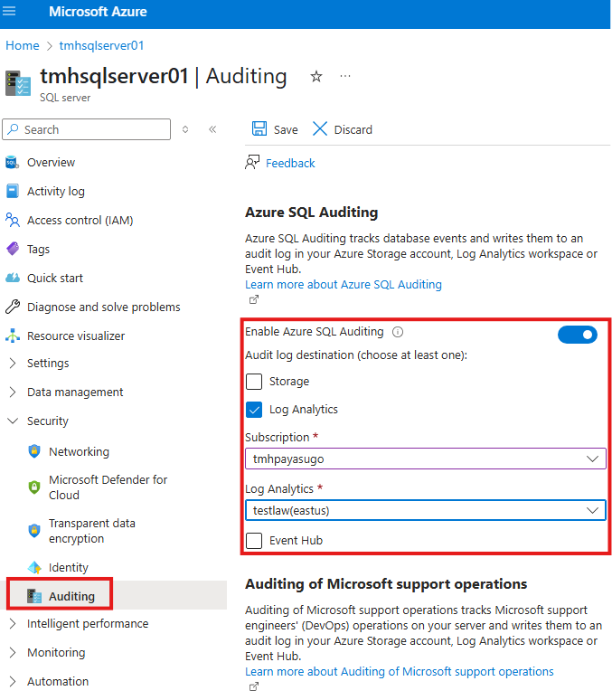Click the Tags purple icon
This screenshot has height=700, width=612.
(13, 249)
